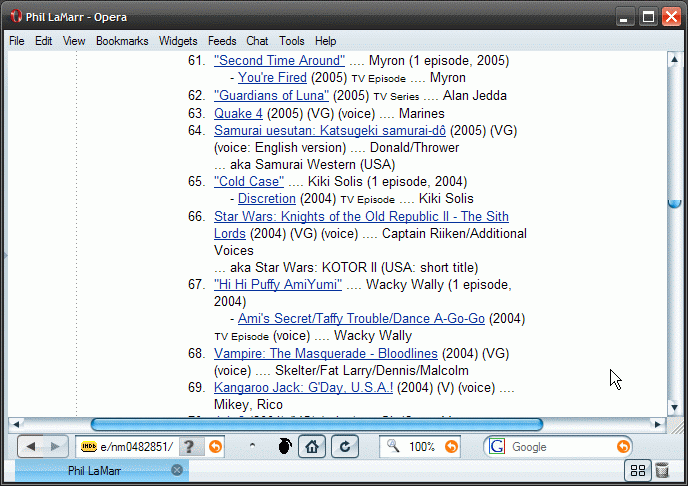Image resolution: width=688 pixels, height=486 pixels.
Task: Click the magnifier zoom icon
Action: pyautogui.click(x=393, y=446)
